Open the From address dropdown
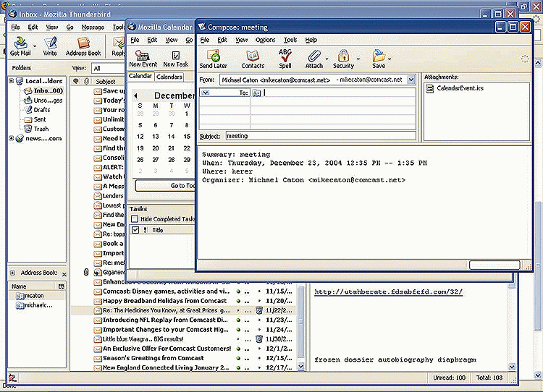543x392 pixels. point(411,80)
